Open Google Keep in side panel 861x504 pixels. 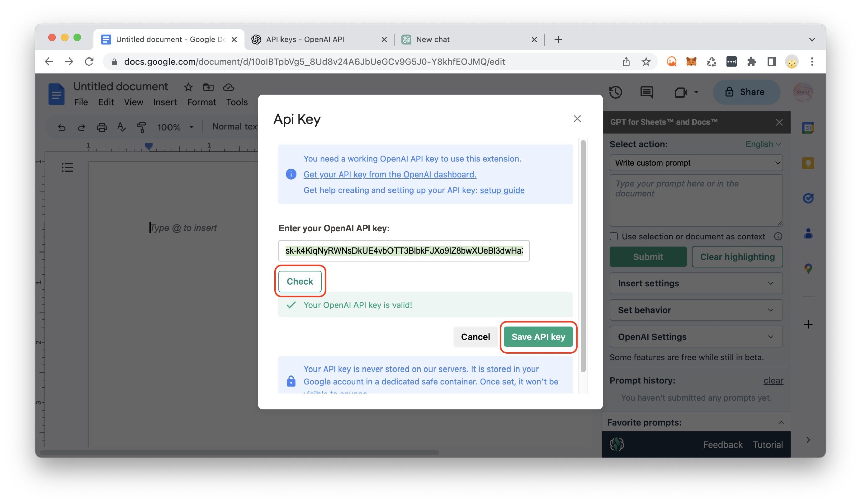[808, 163]
